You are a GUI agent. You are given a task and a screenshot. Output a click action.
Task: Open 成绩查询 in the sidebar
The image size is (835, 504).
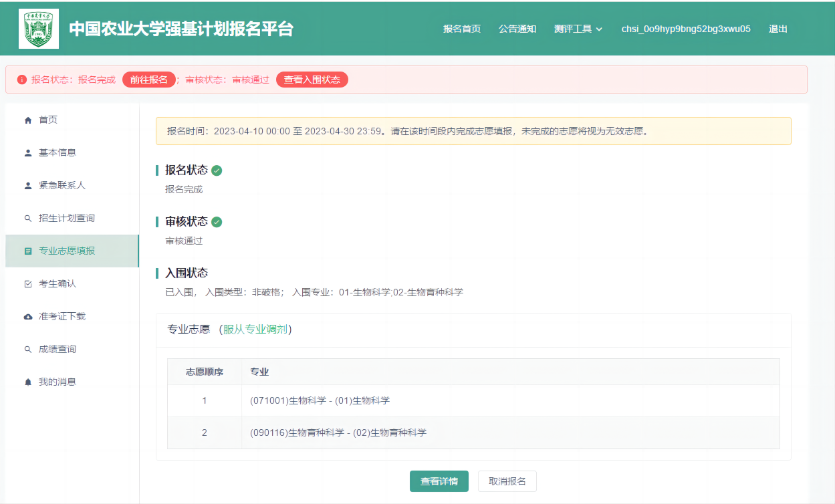pyautogui.click(x=72, y=350)
